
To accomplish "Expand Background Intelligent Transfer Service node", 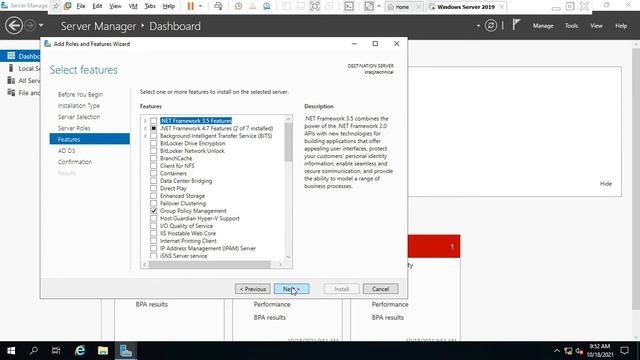I will (145, 136).
